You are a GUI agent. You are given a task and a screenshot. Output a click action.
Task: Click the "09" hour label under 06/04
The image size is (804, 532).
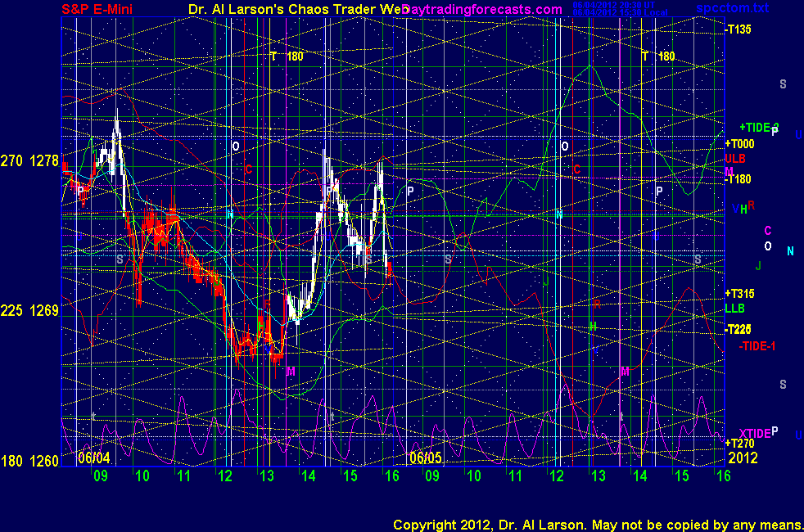(x=101, y=476)
